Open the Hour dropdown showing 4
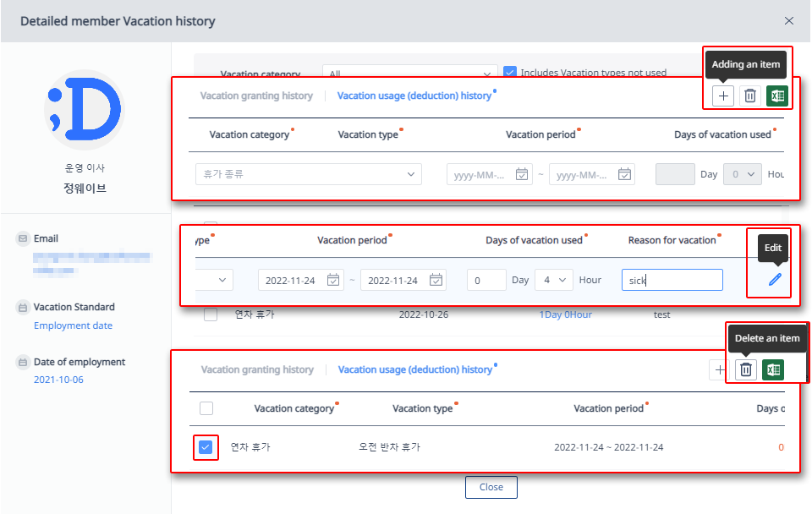812x514 pixels. 554,279
